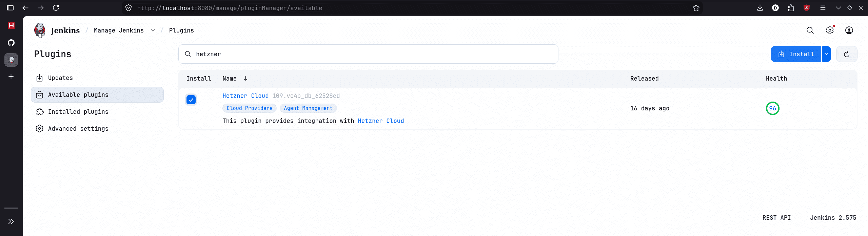This screenshot has width=868, height=236.
Task: Go back with browser back arrow
Action: [x=25, y=8]
